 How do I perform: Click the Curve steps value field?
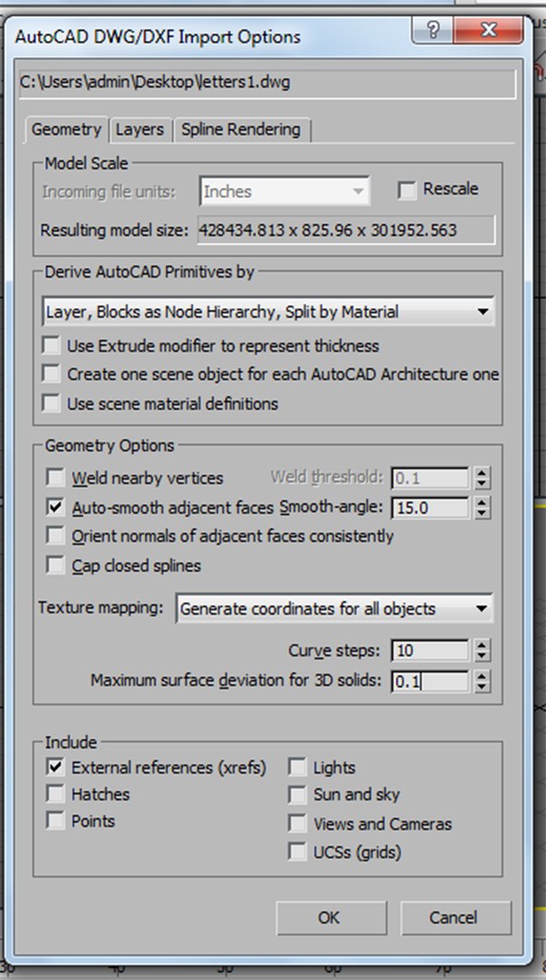(431, 651)
